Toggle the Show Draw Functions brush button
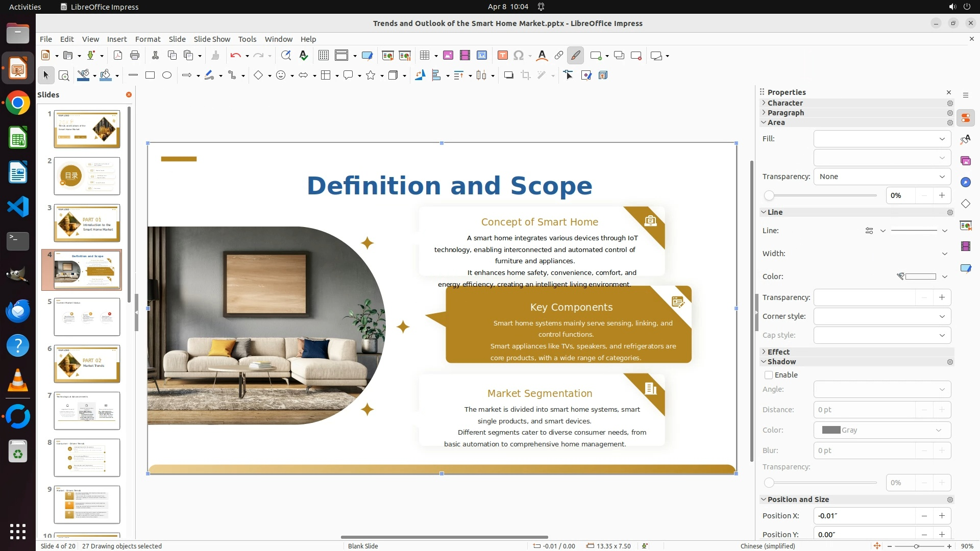 575,56
